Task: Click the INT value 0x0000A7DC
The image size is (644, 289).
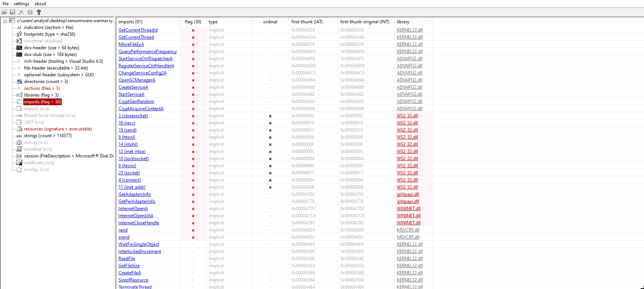Action: click(353, 209)
